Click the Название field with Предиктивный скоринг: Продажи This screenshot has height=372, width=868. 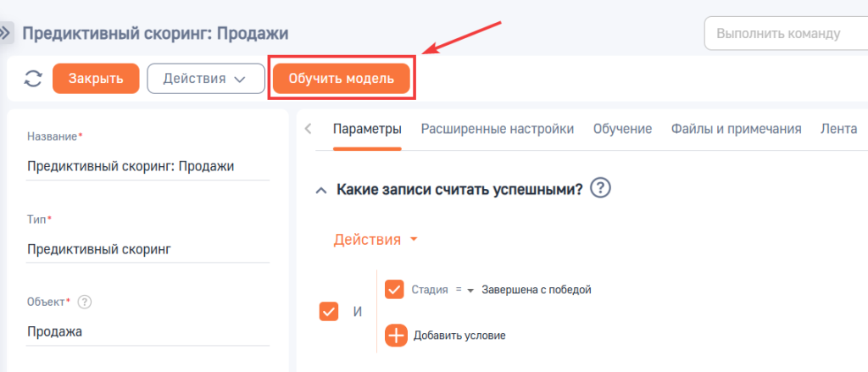(147, 166)
